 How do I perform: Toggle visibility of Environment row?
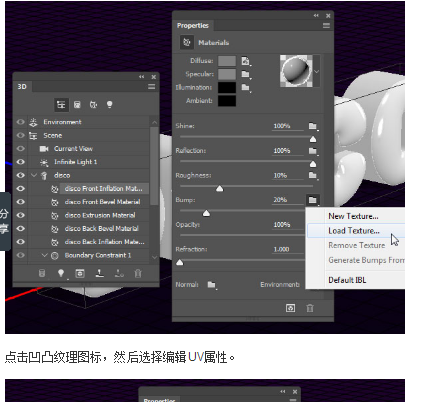(x=21, y=122)
